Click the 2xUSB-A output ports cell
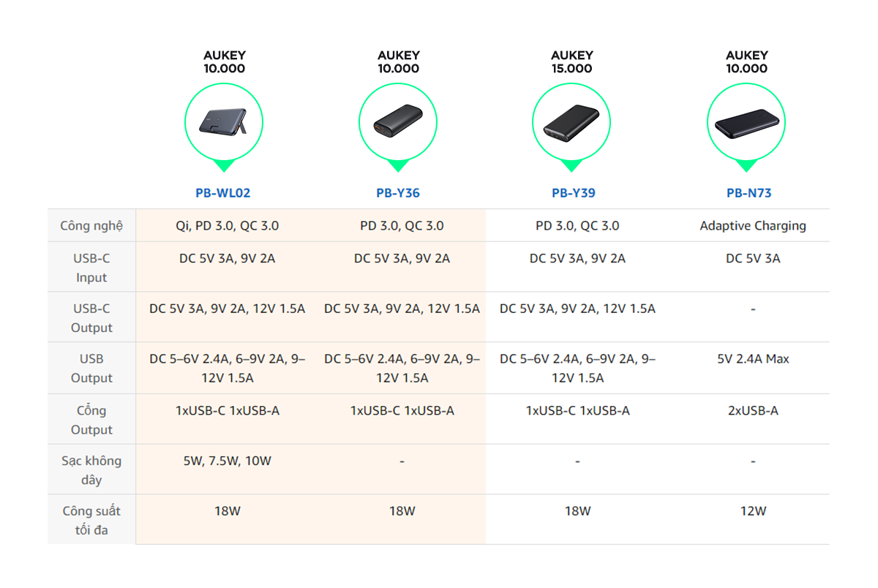 pos(753,411)
